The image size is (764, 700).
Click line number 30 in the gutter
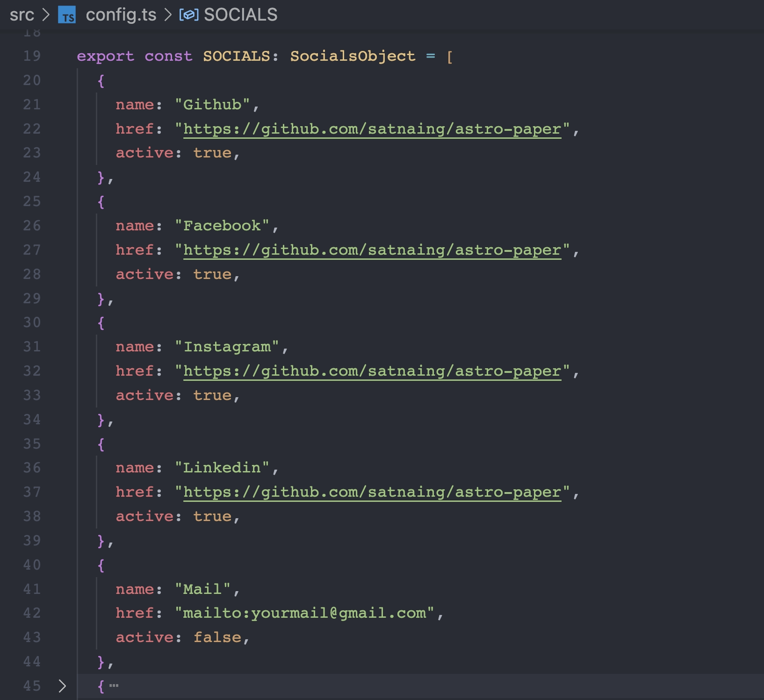[x=32, y=322]
